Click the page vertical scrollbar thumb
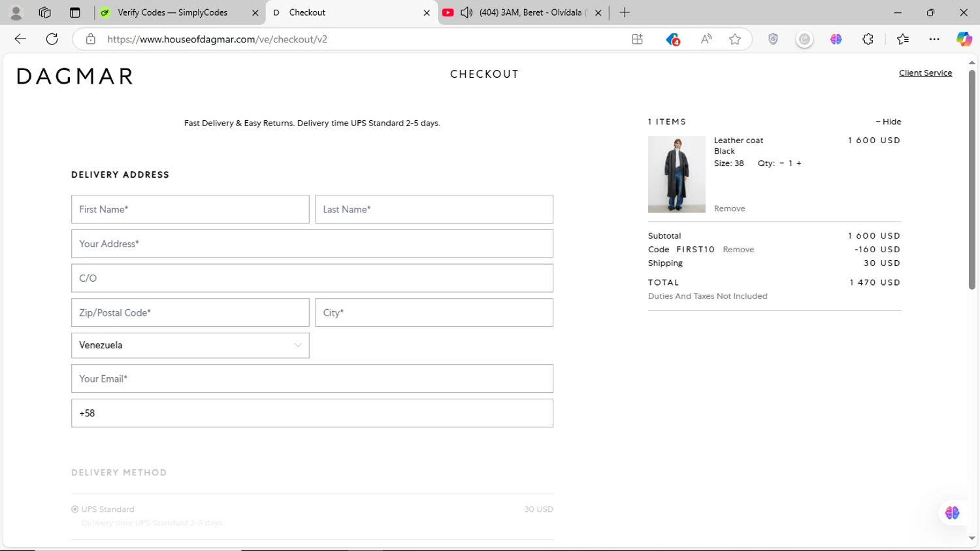The width and height of the screenshot is (980, 551). pyautogui.click(x=972, y=179)
